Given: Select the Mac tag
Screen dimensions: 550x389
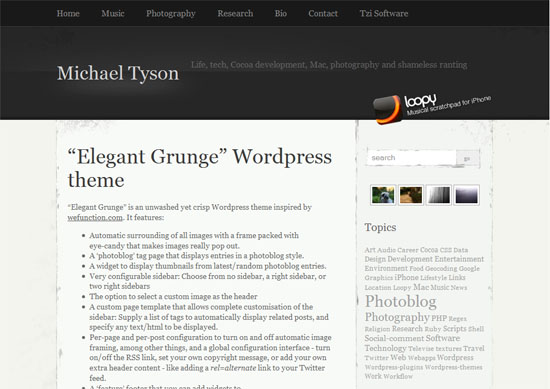Looking at the screenshot, I should (421, 287).
